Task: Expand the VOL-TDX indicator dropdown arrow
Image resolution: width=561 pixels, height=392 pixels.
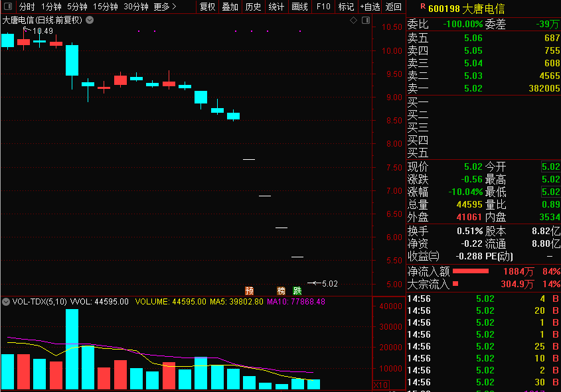Action: click(6, 302)
